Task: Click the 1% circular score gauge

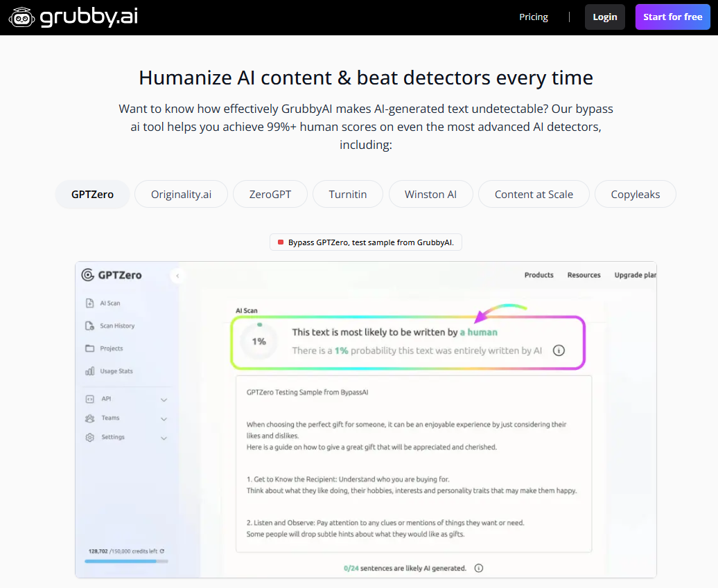Action: tap(259, 341)
